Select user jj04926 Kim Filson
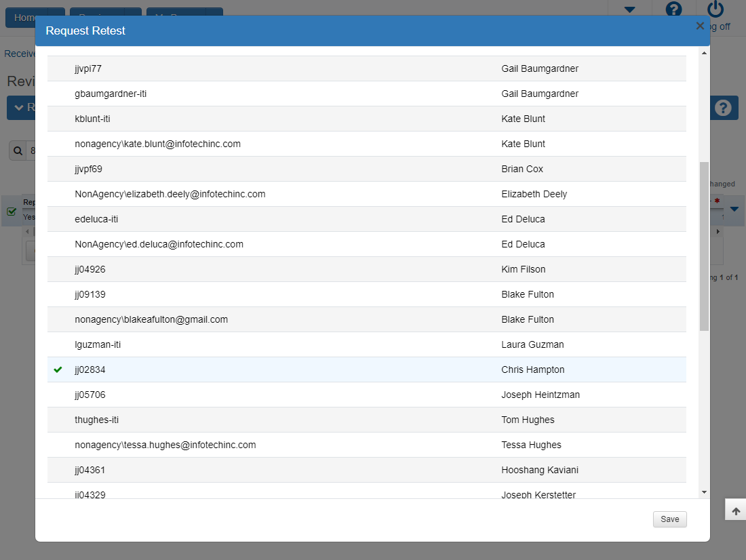 367,269
